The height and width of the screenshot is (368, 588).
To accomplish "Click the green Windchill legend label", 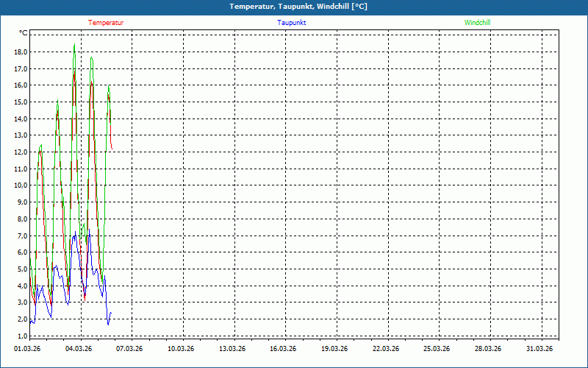I will [x=477, y=23].
